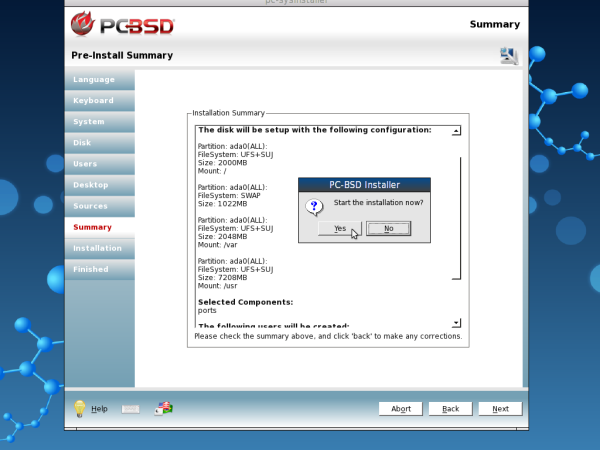Screen dimensions: 600x450
Task: Abort the installer
Action: [x=401, y=409]
